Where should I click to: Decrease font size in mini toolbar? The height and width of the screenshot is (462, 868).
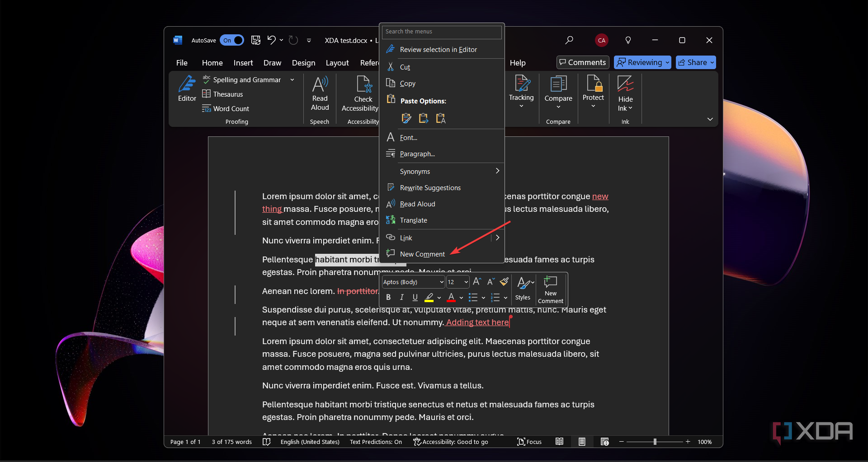pos(491,282)
